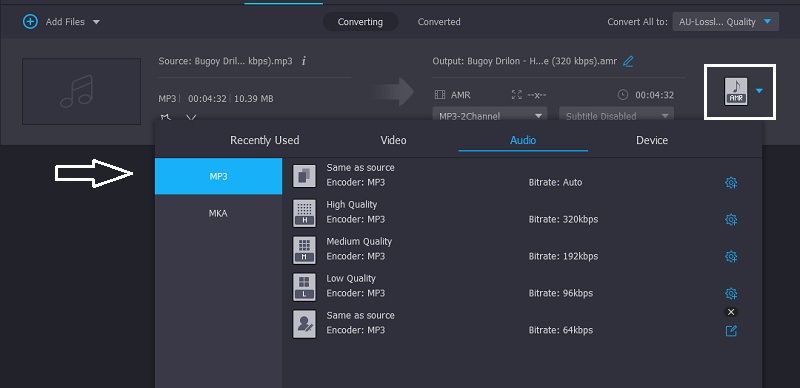Open the MP3-2Channel audio track dropdown

tap(490, 116)
